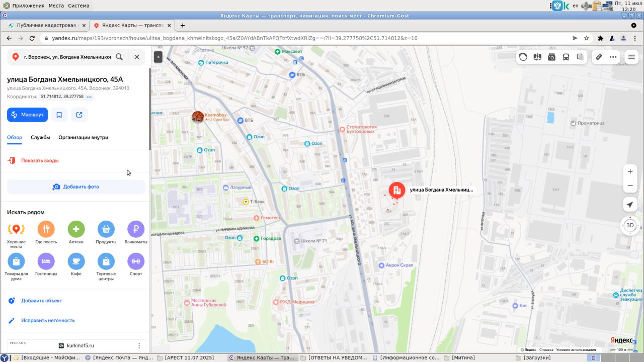The height and width of the screenshot is (362, 644).
Task: Zoom out the map with minus
Action: tap(630, 186)
